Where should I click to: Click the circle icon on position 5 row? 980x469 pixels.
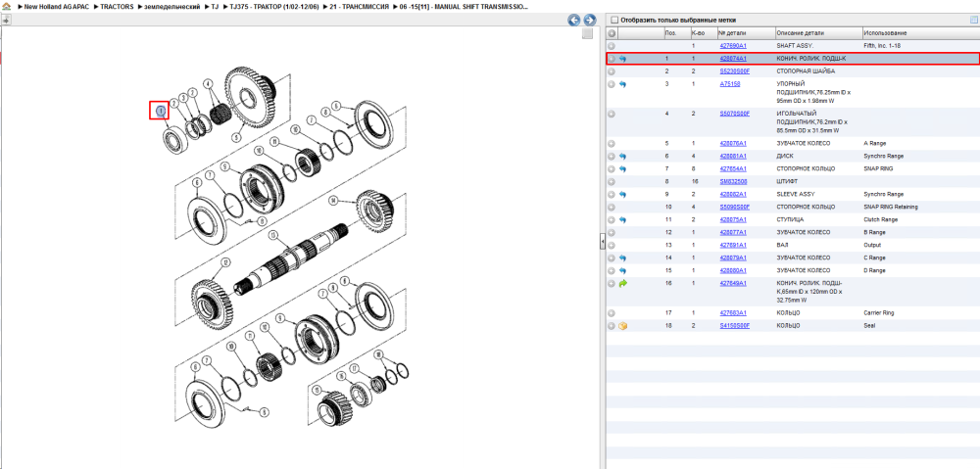[x=612, y=143]
